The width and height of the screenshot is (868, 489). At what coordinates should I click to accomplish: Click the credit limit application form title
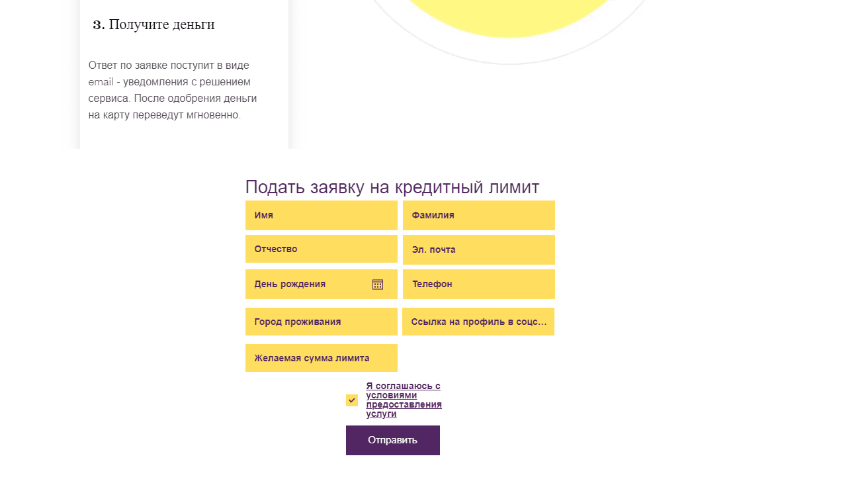tap(392, 187)
